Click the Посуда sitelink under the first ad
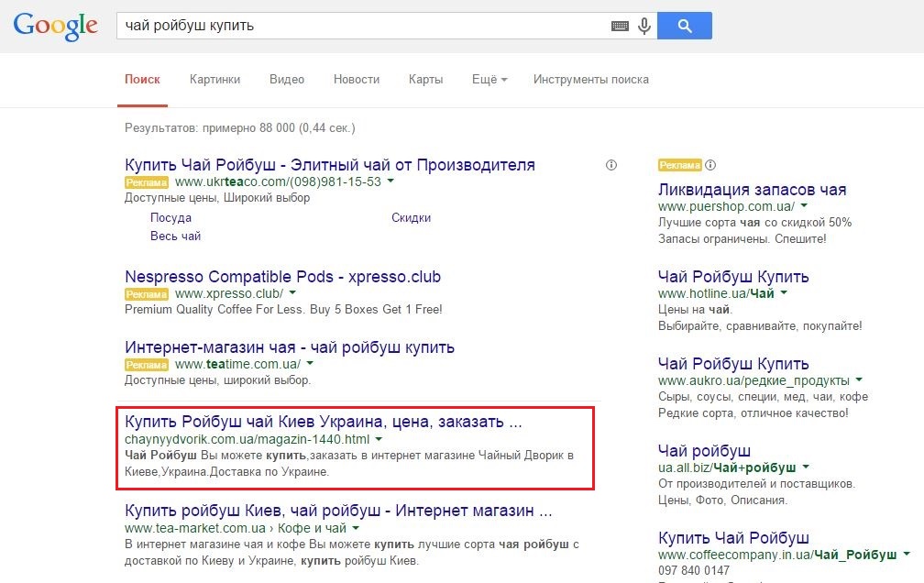Viewport: 924px width, 583px height. click(x=172, y=217)
